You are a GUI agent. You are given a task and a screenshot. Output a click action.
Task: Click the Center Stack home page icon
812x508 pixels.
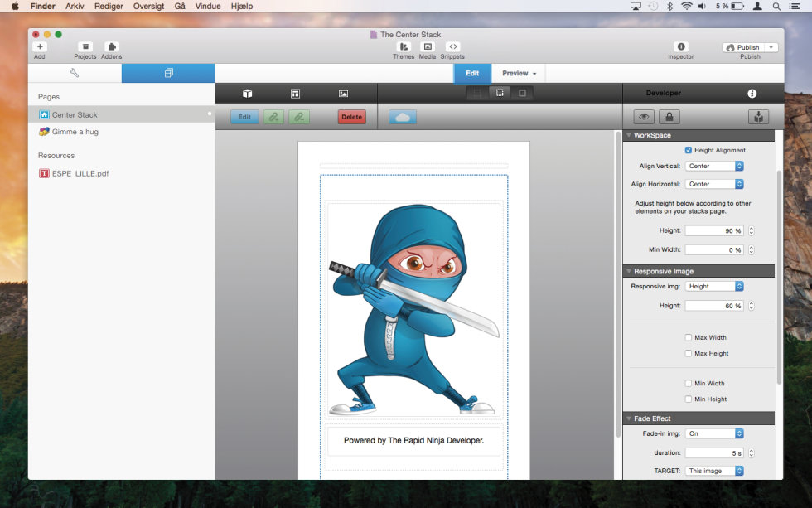click(45, 114)
